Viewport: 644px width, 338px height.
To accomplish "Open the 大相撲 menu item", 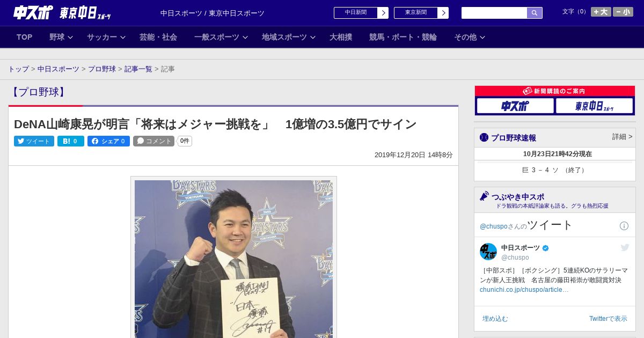I will pos(341,37).
